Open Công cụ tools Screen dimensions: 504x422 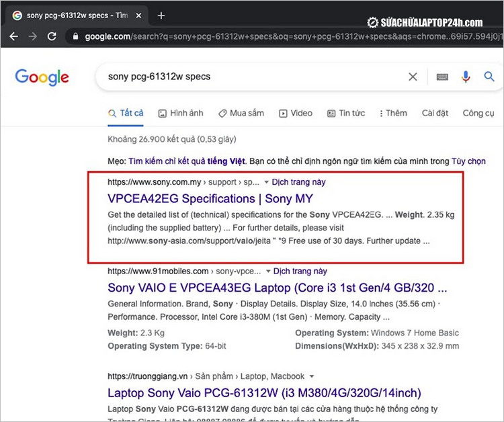[478, 113]
